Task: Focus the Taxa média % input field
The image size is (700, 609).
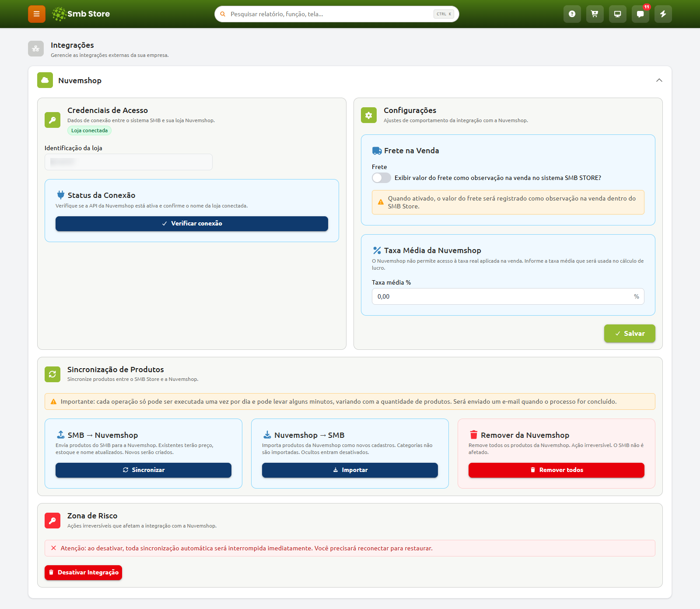Action: 508,296
